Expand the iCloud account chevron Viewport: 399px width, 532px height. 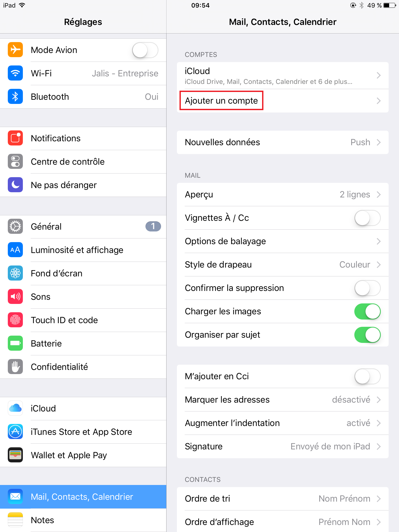click(x=379, y=75)
